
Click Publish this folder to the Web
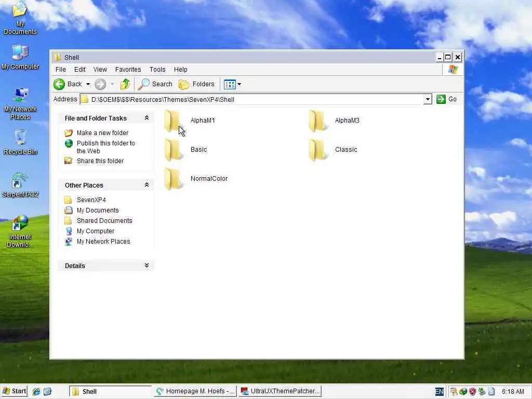coord(106,147)
